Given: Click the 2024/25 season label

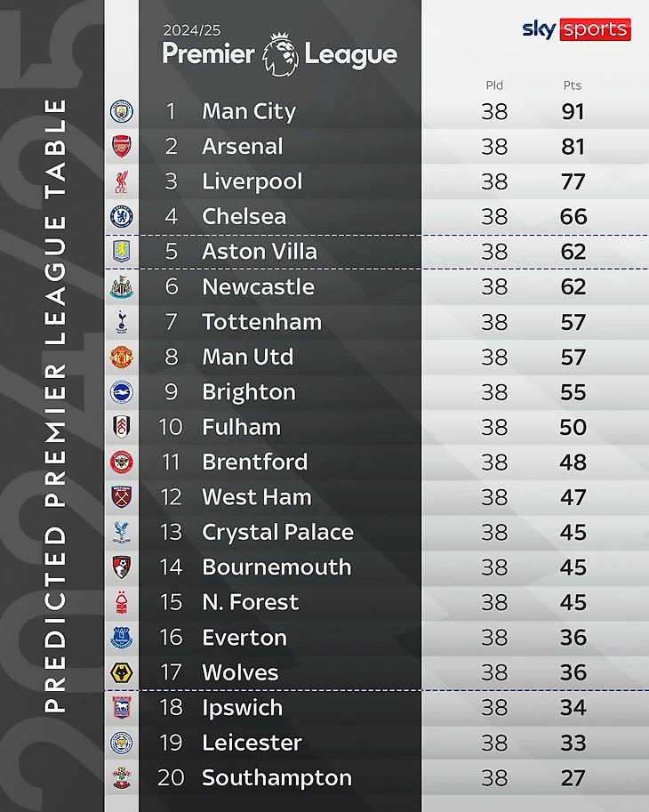Looking at the screenshot, I should 191,30.
